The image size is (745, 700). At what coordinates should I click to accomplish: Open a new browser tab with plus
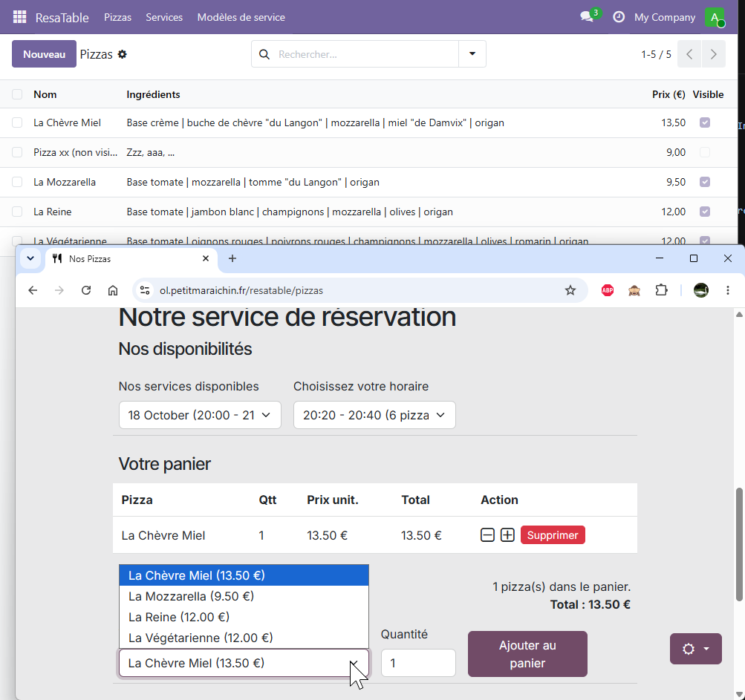232,258
